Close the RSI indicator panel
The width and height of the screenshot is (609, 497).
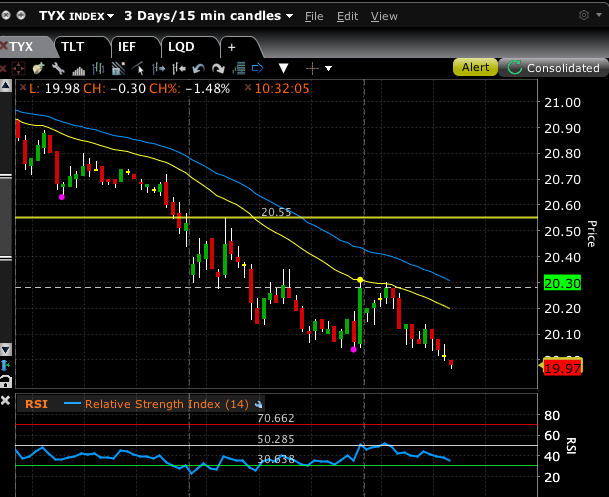5,401
